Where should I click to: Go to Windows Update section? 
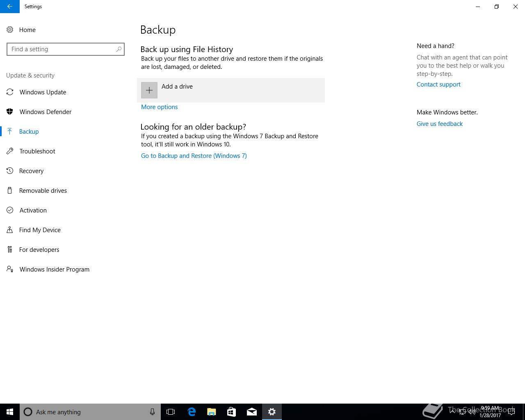(43, 92)
